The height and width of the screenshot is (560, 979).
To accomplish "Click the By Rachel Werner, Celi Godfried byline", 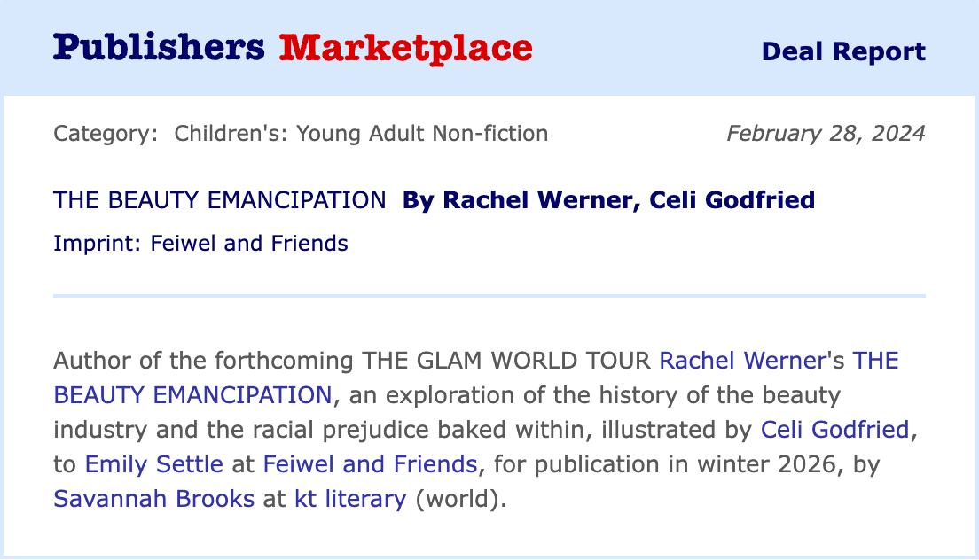I will 608,200.
